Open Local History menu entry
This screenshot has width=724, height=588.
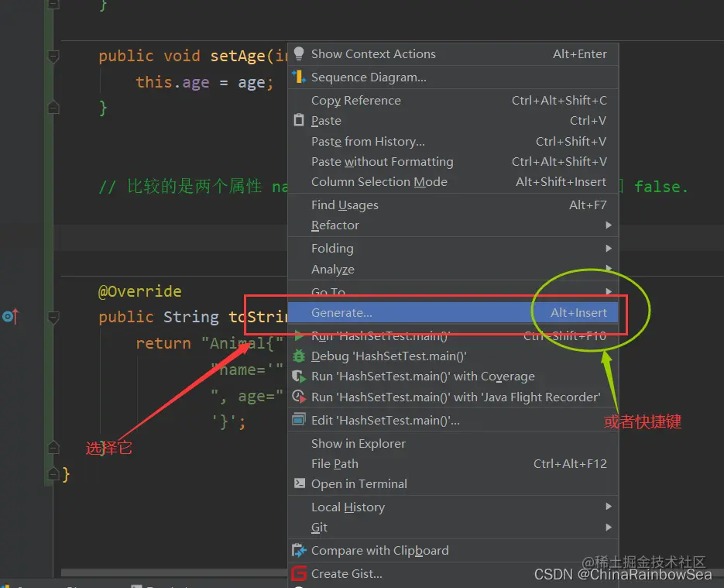(x=453, y=507)
